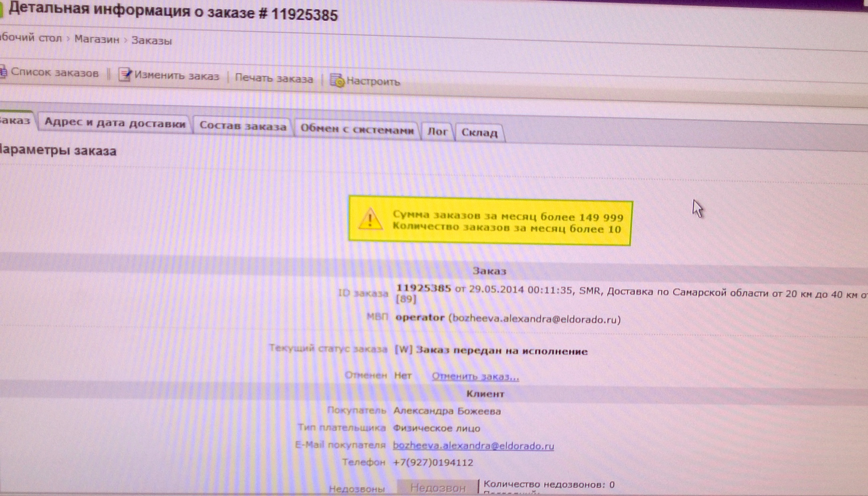868x496 pixels.
Task: Open the Состав заказа tab
Action: (243, 126)
